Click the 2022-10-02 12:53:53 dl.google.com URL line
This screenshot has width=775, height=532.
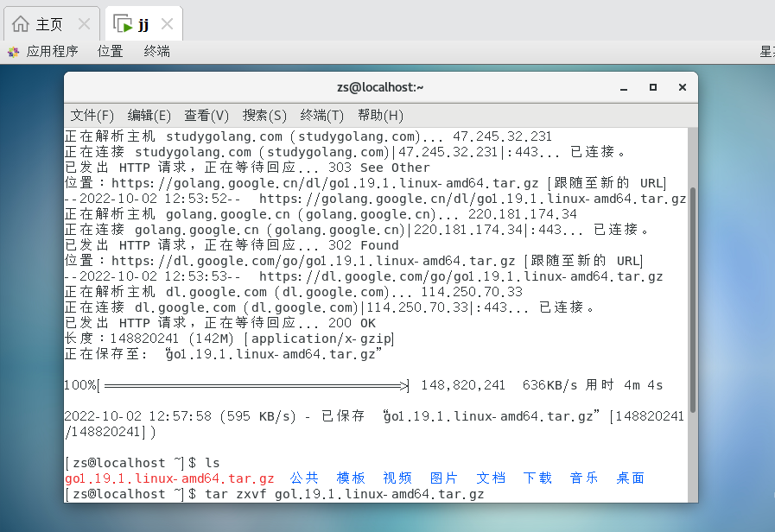pyautogui.click(x=364, y=276)
